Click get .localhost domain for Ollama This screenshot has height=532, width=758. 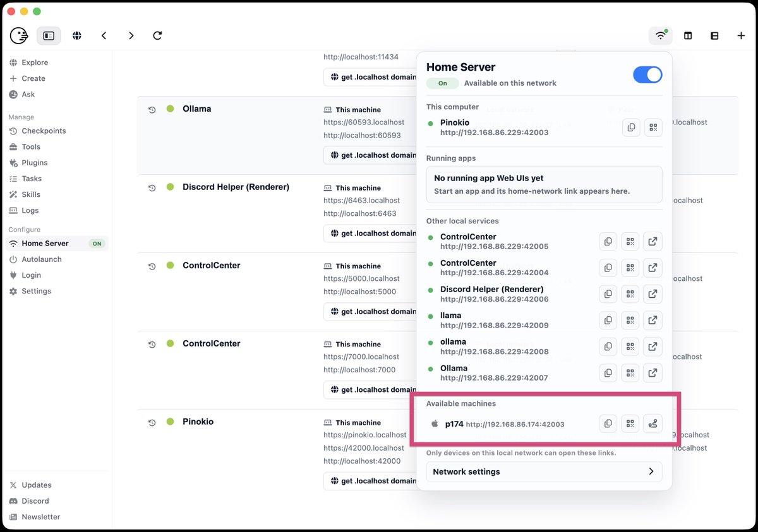point(370,155)
